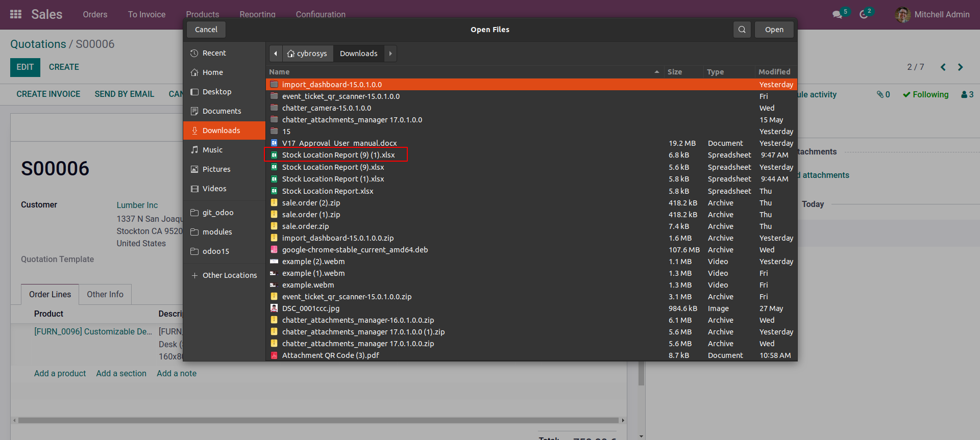Select the import_dashboard-15.0.1.0.0 folder
The image size is (980, 440).
pyautogui.click(x=531, y=85)
